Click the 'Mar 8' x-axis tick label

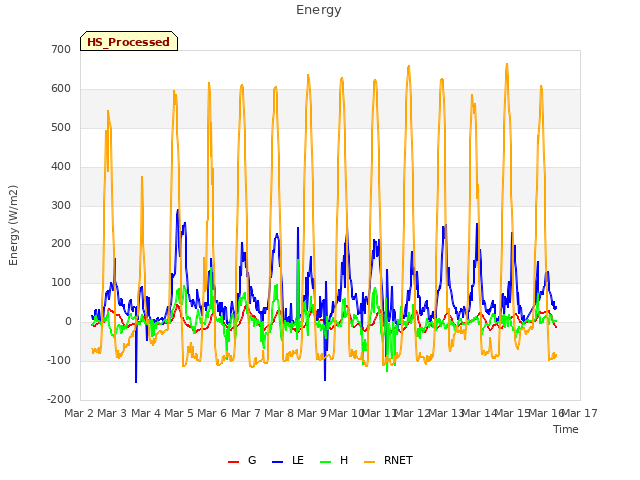click(279, 413)
